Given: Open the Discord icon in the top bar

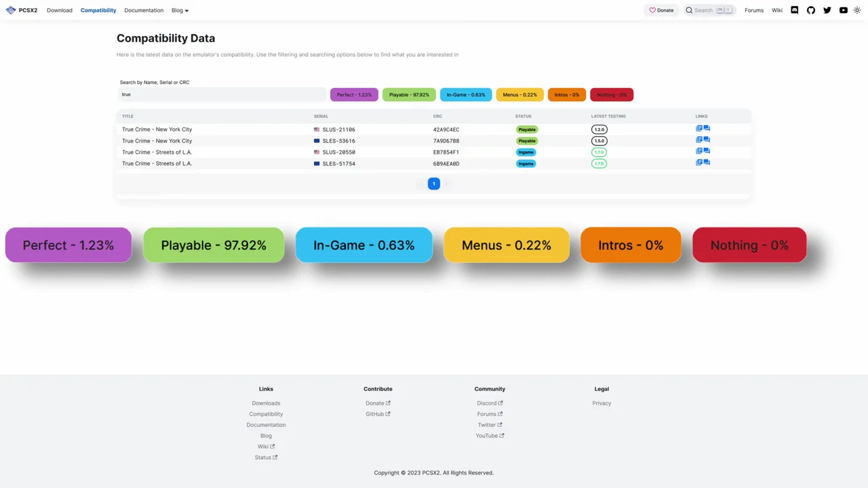Looking at the screenshot, I should coord(795,10).
